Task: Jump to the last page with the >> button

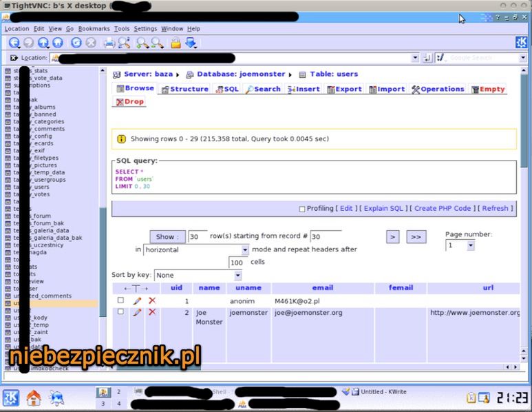Action: click(x=416, y=237)
